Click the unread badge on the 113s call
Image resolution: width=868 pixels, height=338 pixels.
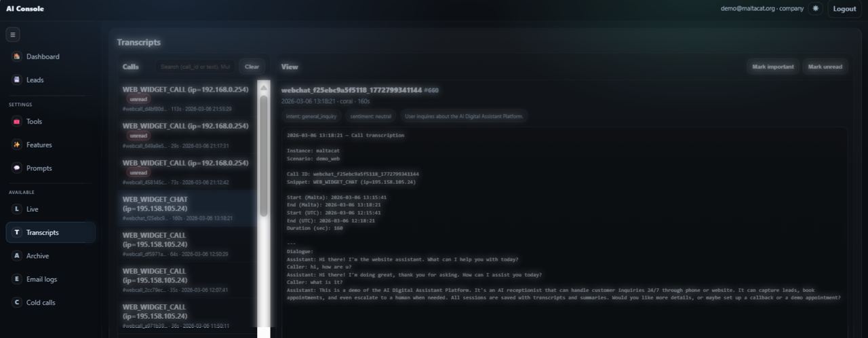pos(138,99)
